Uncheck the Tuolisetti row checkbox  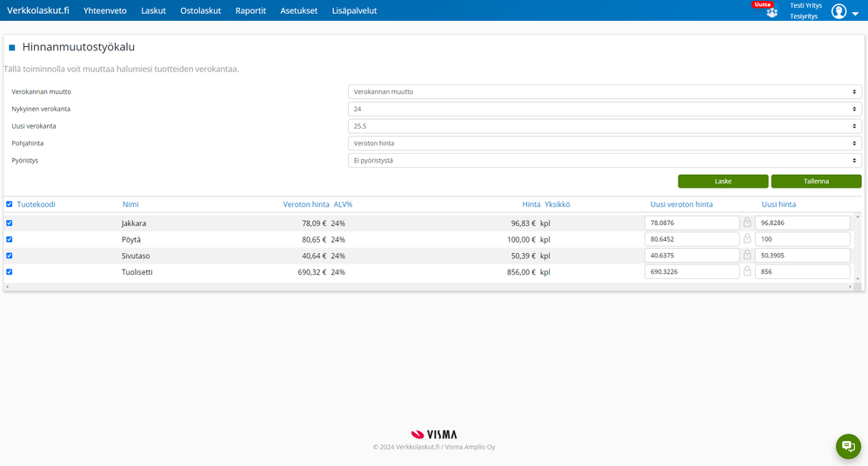coord(10,272)
